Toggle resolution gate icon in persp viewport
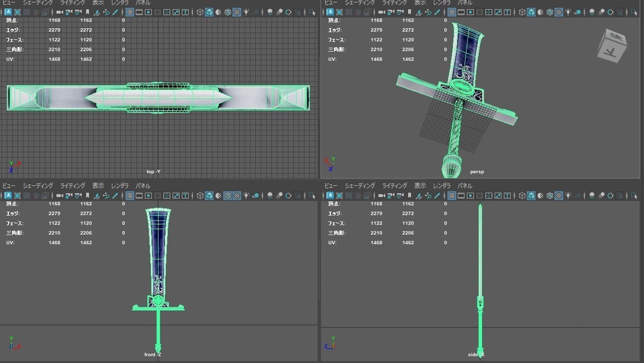 click(470, 10)
